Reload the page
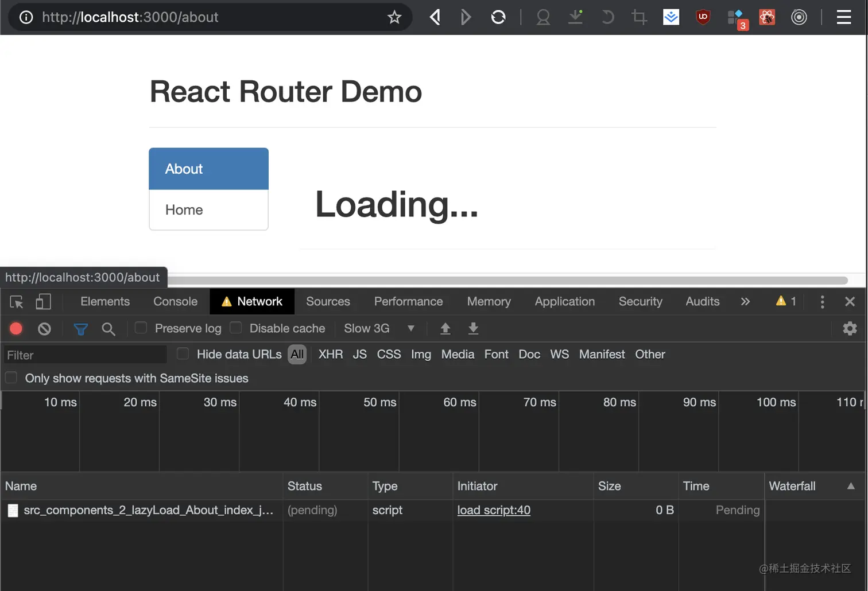Screen dimensions: 868x591 coord(498,17)
